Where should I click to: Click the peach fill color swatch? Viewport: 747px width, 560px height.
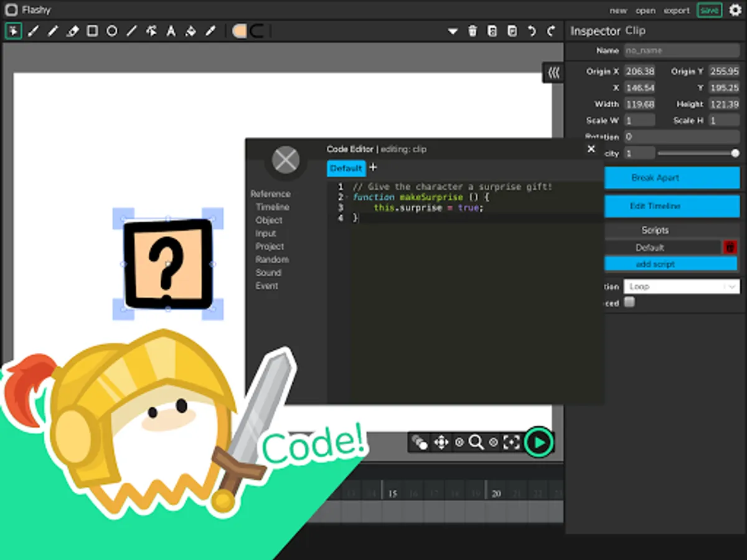239,31
